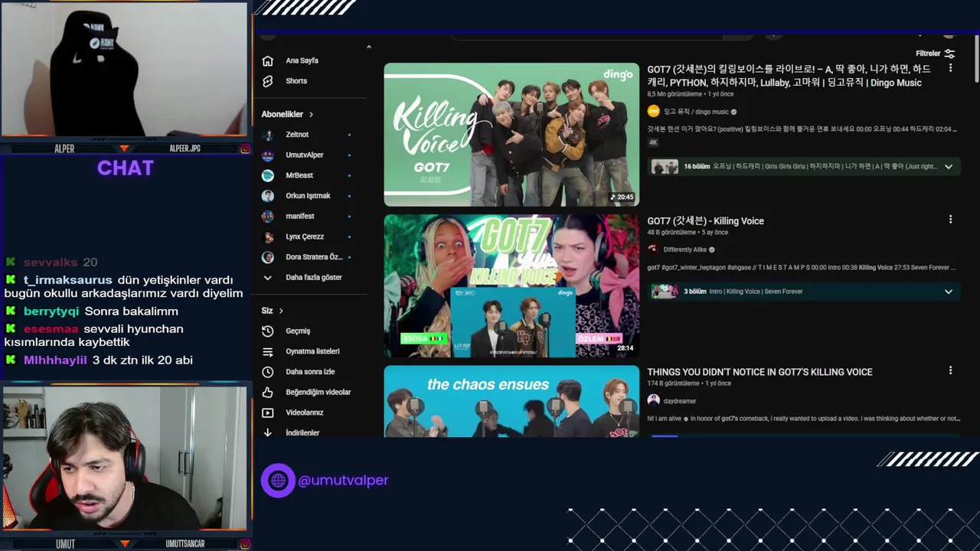The height and width of the screenshot is (551, 980).
Task: Click Lynx Çerezz channel avatar
Action: (x=267, y=236)
